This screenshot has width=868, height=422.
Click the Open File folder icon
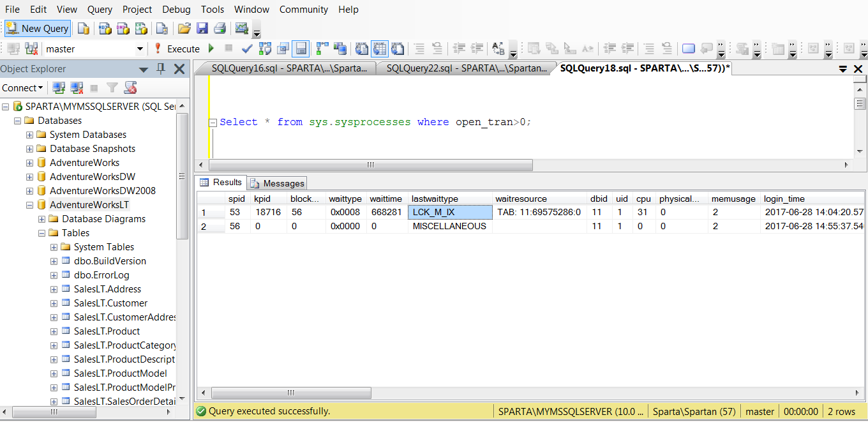tap(184, 28)
